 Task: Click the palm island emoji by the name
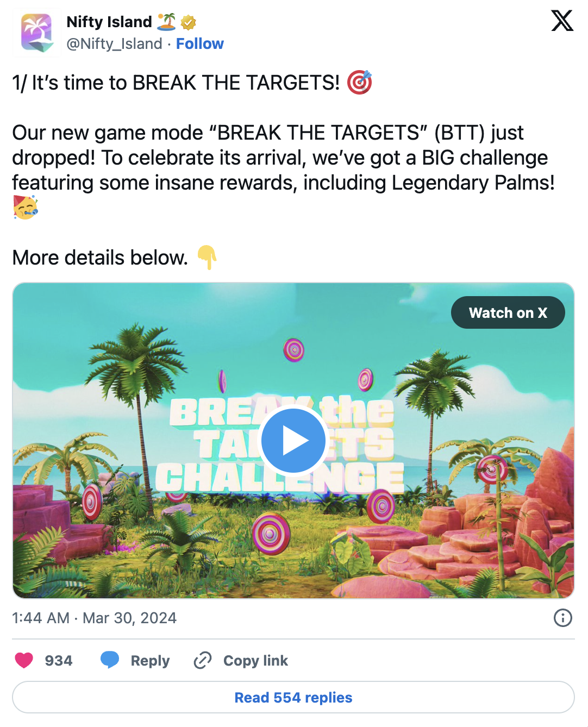point(166,22)
